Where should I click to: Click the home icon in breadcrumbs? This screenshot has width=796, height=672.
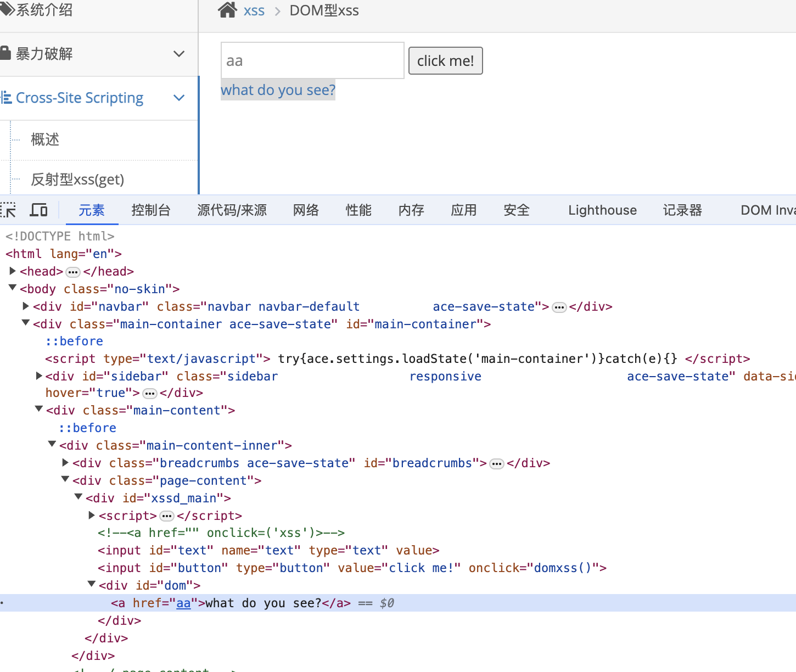coord(227,10)
